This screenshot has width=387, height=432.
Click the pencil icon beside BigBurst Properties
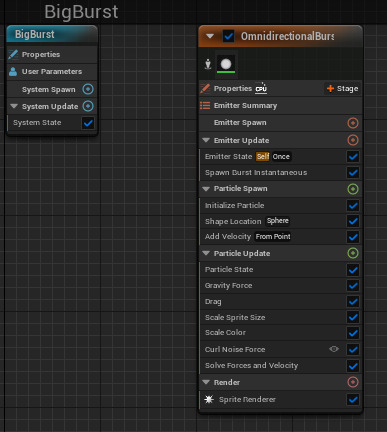tap(13, 54)
